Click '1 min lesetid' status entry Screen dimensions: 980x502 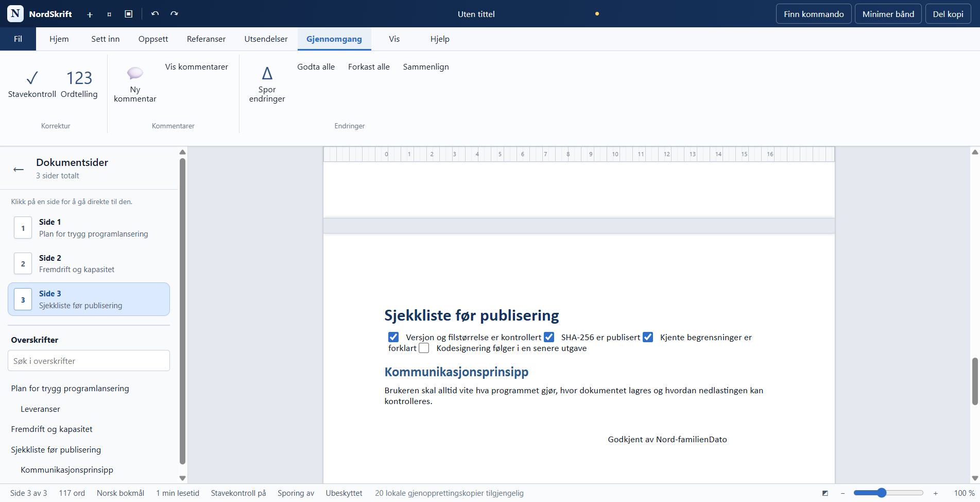178,493
